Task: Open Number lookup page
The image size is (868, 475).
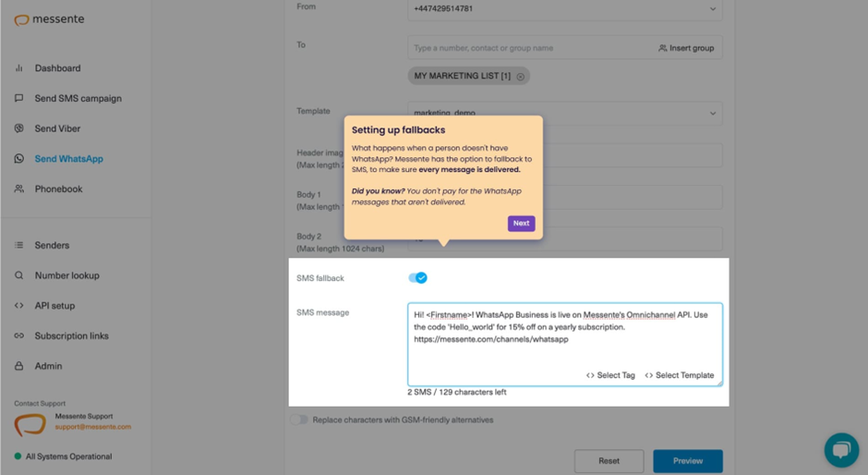Action: 67,275
